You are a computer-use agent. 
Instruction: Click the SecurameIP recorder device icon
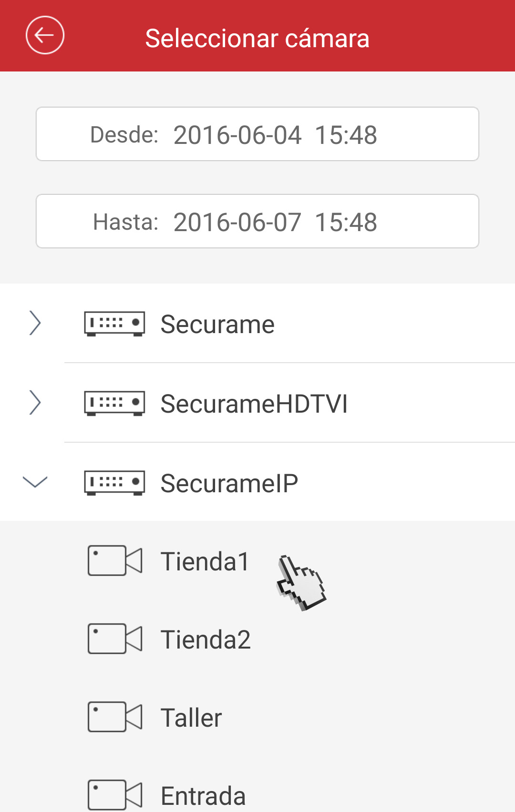(x=114, y=483)
